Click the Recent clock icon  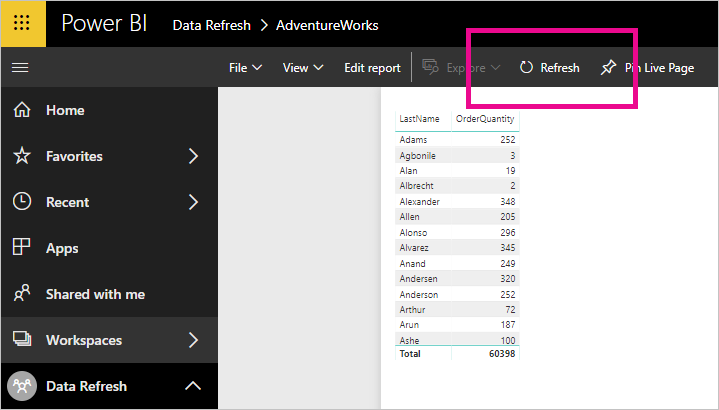[22, 202]
